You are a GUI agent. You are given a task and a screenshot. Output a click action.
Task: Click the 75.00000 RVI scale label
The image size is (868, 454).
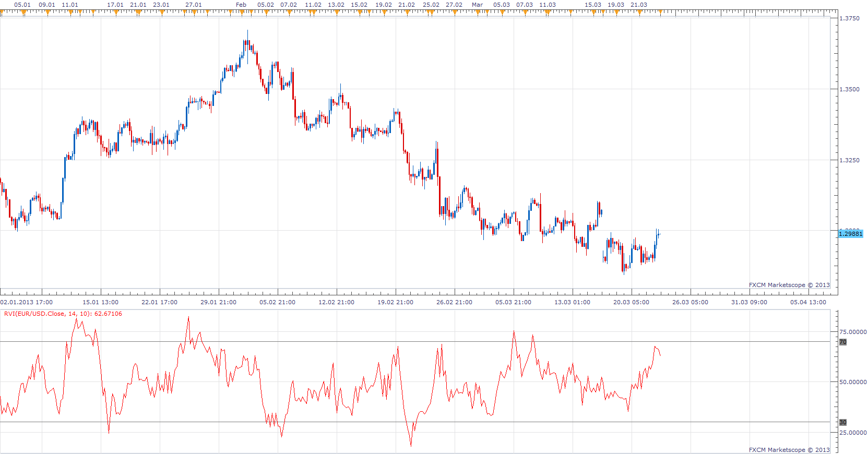[x=853, y=332]
